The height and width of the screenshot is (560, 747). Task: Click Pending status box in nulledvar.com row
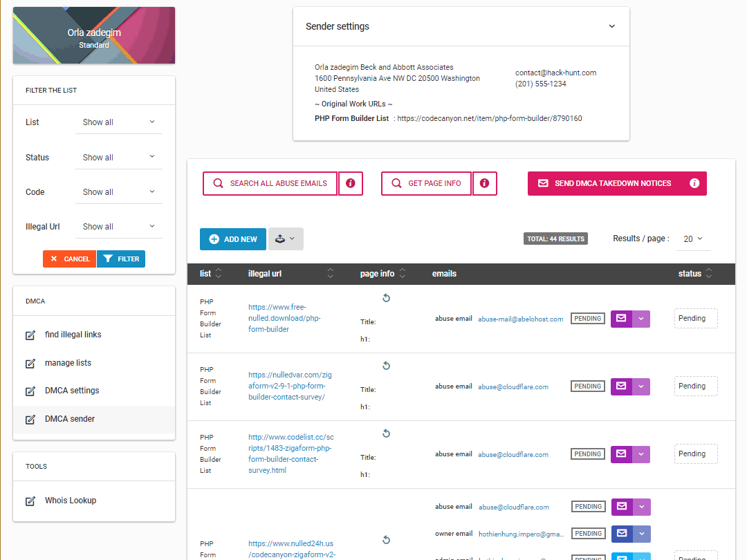(696, 386)
